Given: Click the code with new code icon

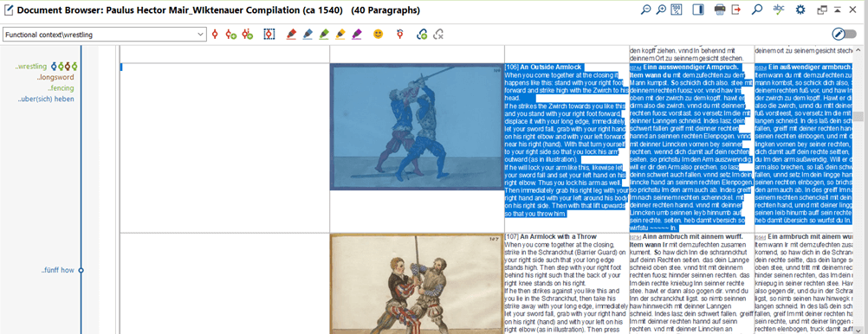Looking at the screenshot, I should [230, 35].
